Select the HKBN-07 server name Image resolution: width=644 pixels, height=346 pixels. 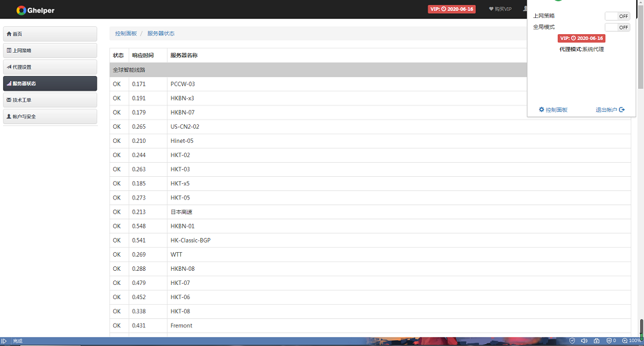point(182,113)
